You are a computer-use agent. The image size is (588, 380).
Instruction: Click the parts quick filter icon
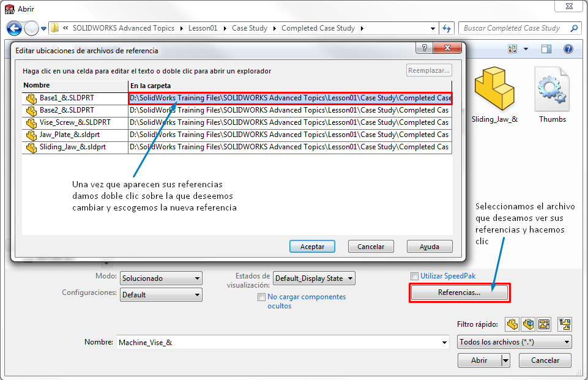(x=512, y=324)
